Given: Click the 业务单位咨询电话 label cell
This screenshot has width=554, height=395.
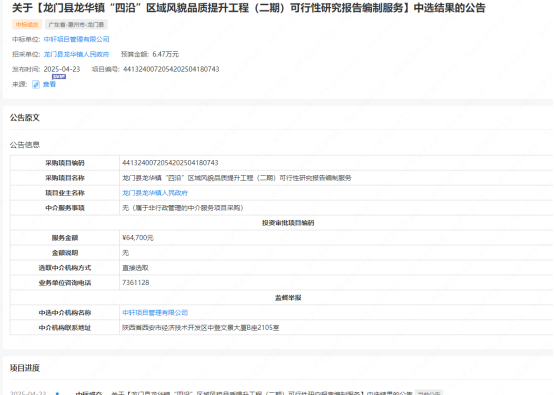Looking at the screenshot, I should click(65, 283).
